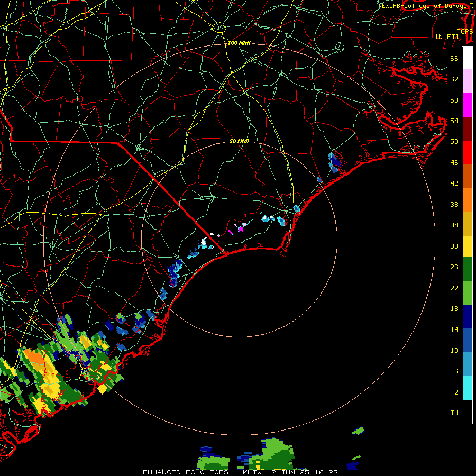
Task: Select the "14" legend value
Action: [x=454, y=329]
